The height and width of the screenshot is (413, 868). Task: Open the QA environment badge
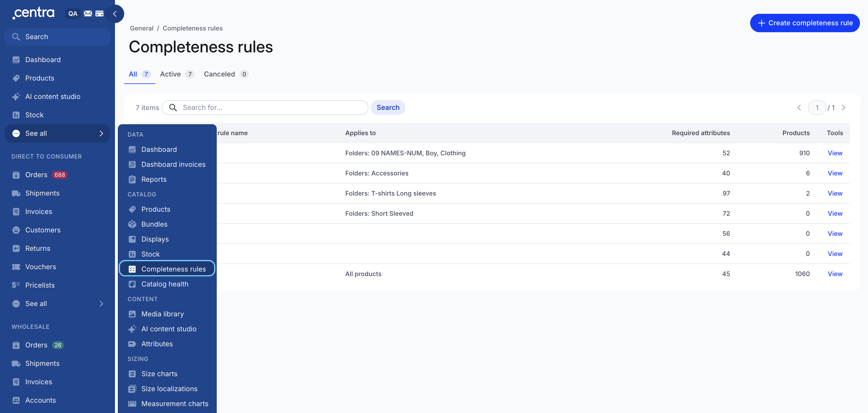[x=73, y=14]
